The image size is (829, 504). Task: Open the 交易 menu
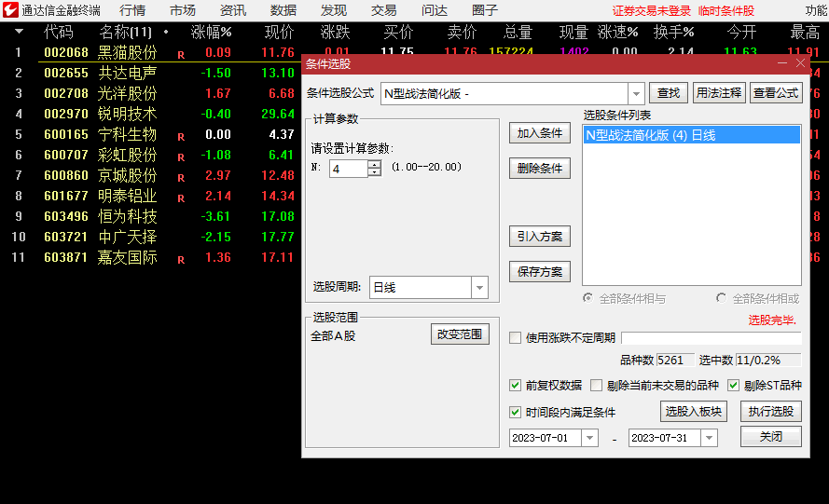tap(384, 10)
